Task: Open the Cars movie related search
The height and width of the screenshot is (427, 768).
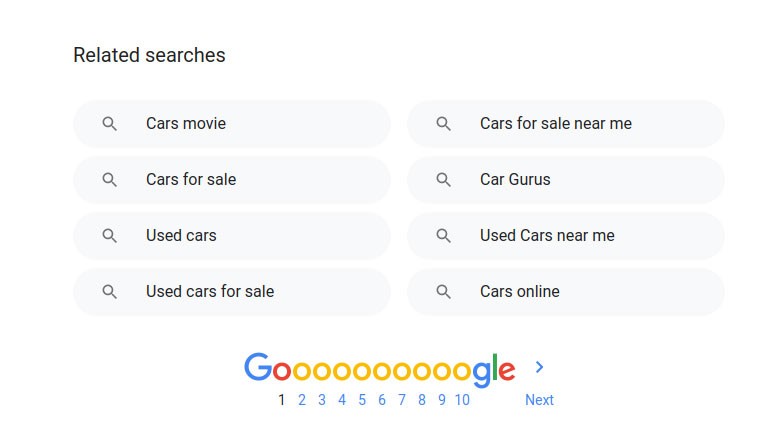Action: click(x=186, y=124)
